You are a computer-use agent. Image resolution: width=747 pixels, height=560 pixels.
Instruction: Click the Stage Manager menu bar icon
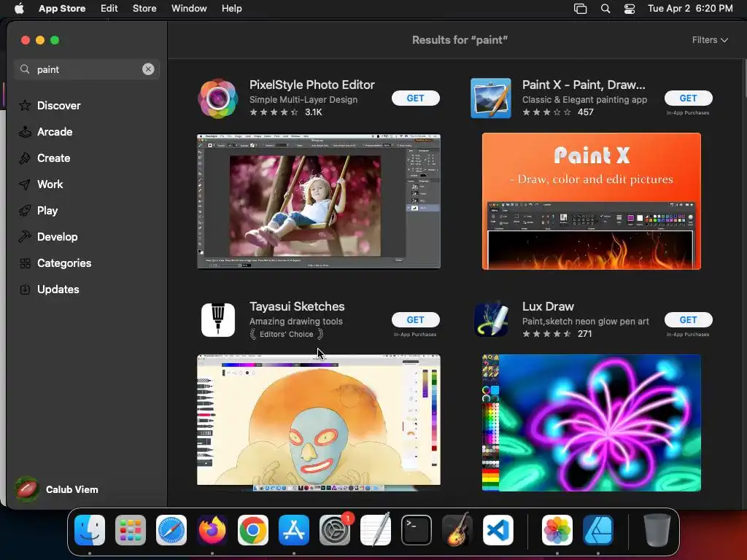click(580, 9)
